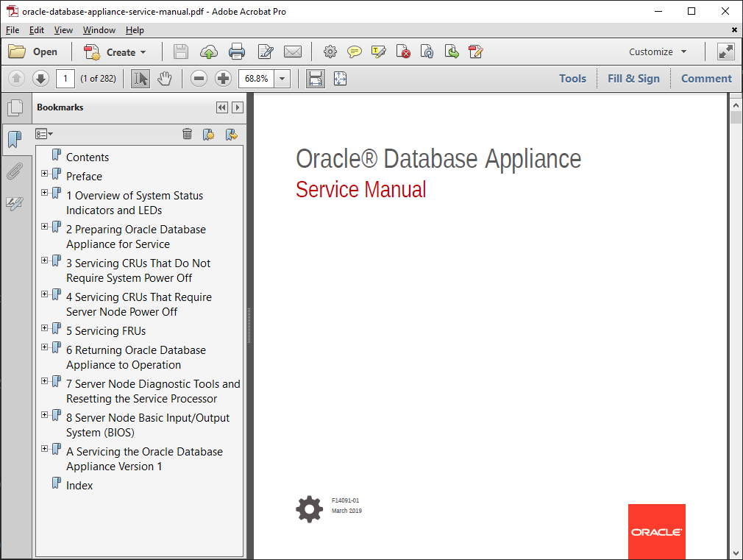
Task: Open the Create PDF dropdown
Action: coord(115,52)
